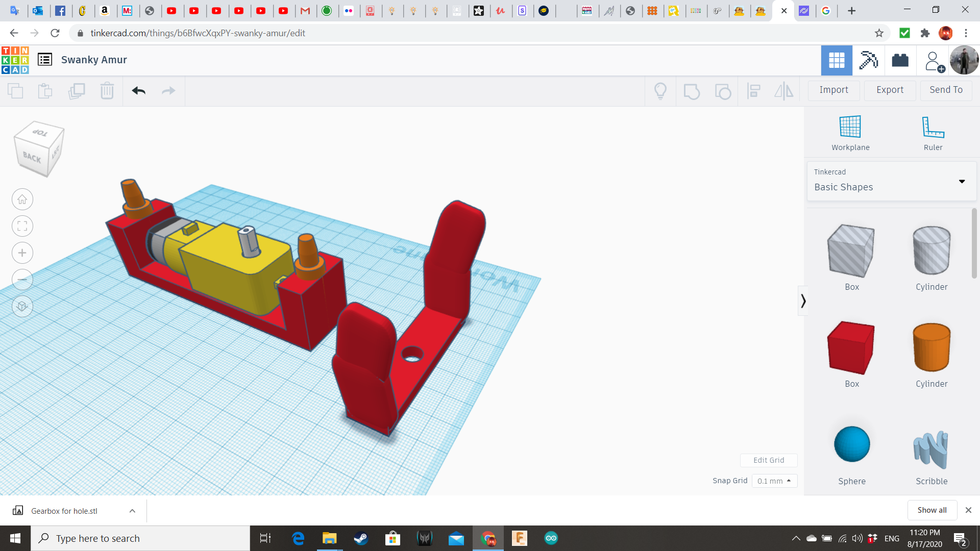Image resolution: width=980 pixels, height=551 pixels.
Task: Open the Basic Shapes dropdown
Action: pos(962,181)
